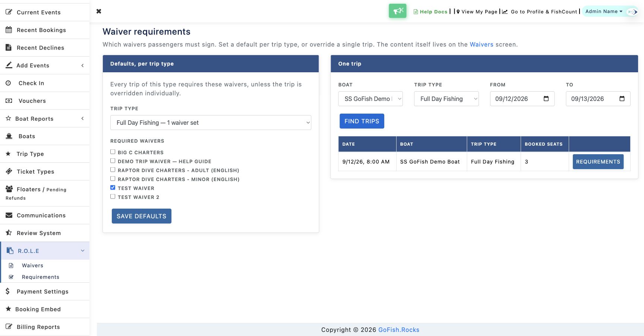
Task: Click the Recent Declines document icon
Action: pos(9,47)
